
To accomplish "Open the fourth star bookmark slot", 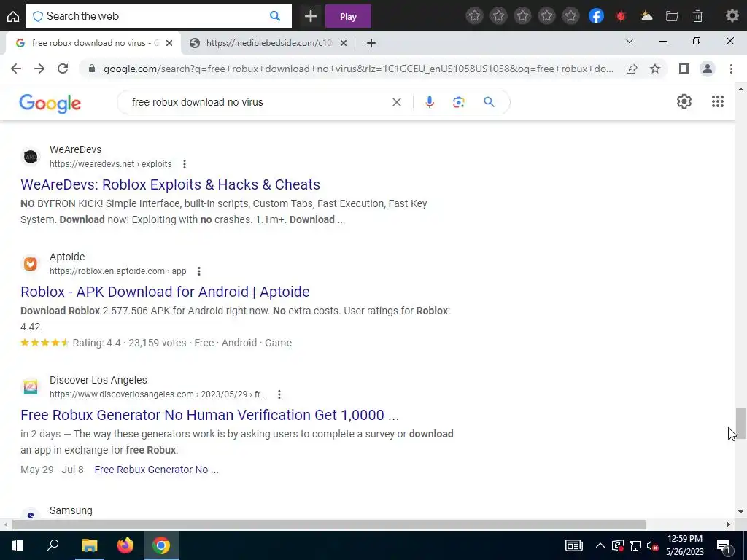I will coord(547,16).
